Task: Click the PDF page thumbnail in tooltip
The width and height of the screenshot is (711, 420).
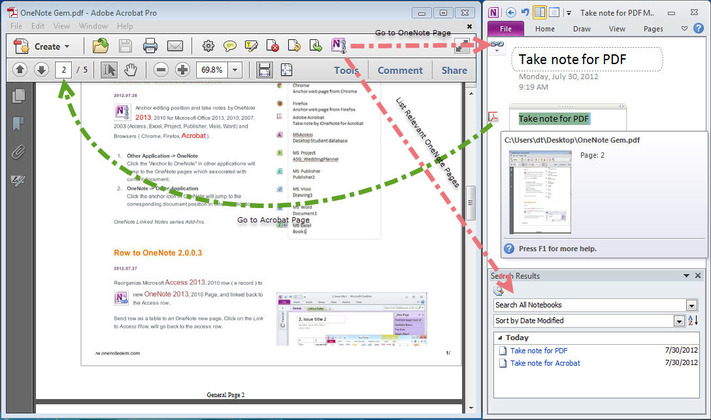Action: pyautogui.click(x=540, y=192)
